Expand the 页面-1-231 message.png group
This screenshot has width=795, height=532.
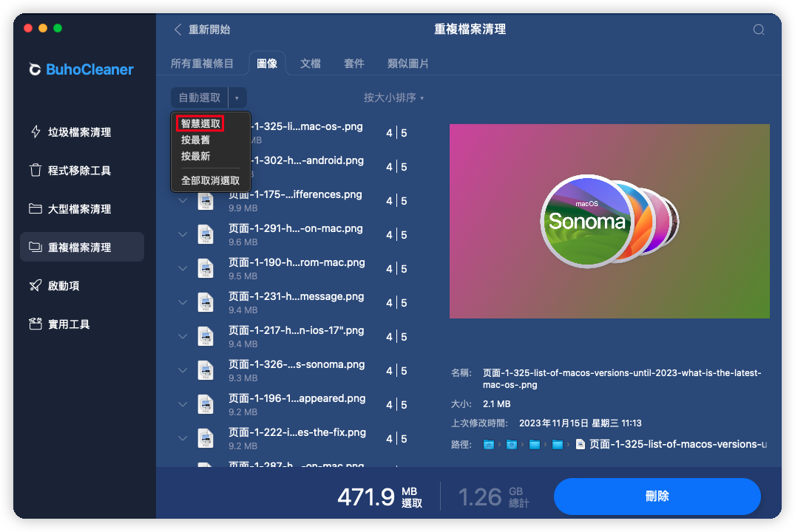click(x=183, y=302)
